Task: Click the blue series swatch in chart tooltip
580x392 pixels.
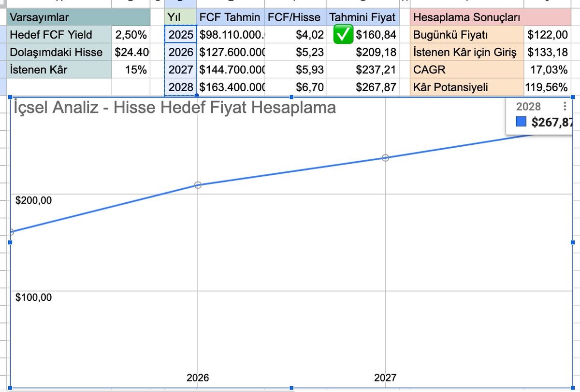Action: [x=521, y=123]
